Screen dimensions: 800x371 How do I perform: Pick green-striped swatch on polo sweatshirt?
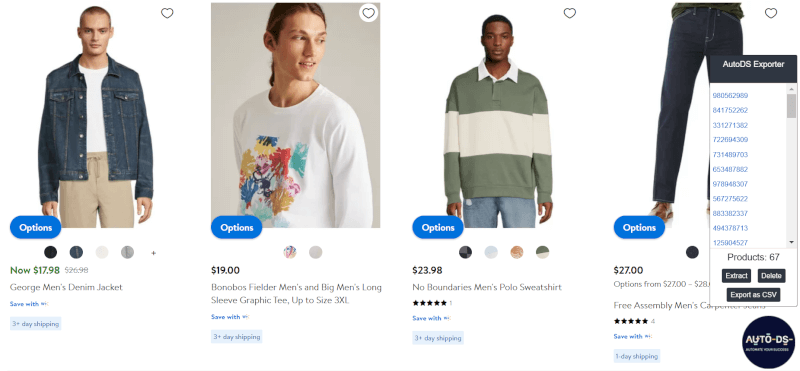click(542, 252)
